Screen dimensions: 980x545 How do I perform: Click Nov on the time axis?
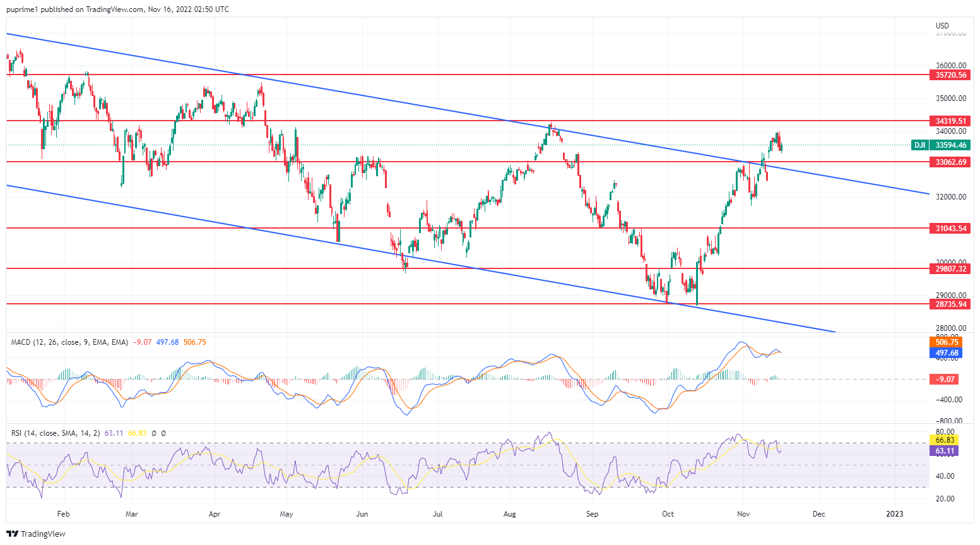743,514
